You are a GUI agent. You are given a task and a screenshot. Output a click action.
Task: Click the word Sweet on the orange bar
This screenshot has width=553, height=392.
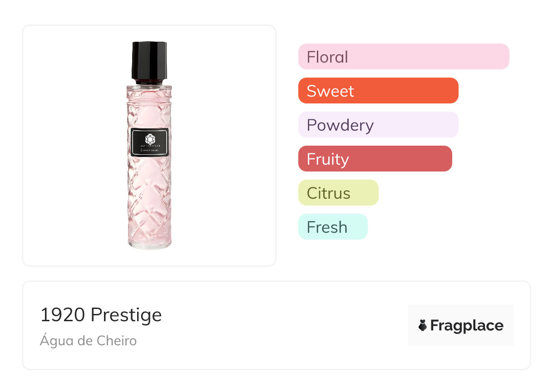pos(330,91)
